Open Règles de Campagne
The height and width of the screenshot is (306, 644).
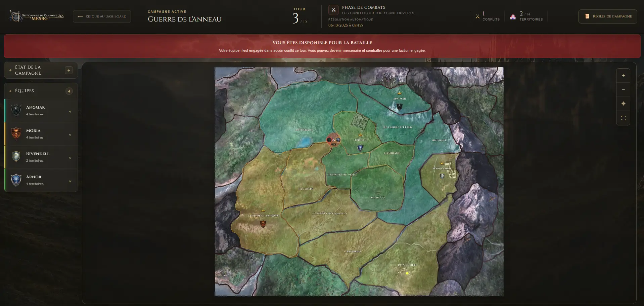coord(608,16)
